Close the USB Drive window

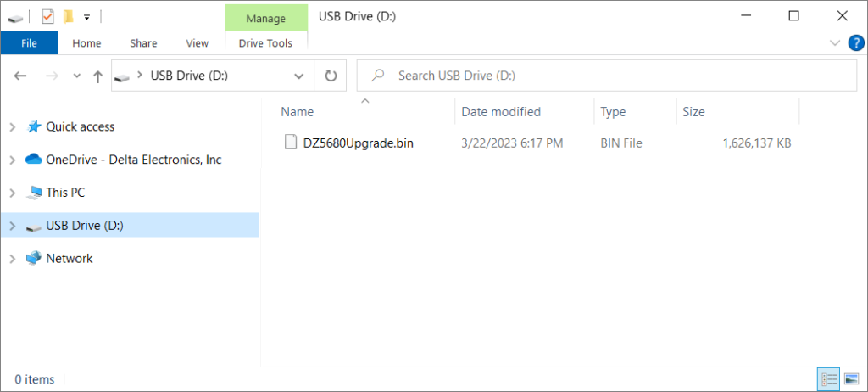click(x=842, y=16)
